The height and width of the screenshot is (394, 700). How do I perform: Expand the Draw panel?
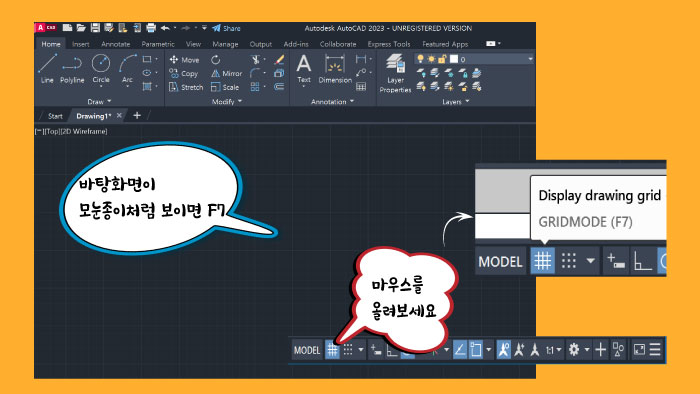[x=100, y=102]
